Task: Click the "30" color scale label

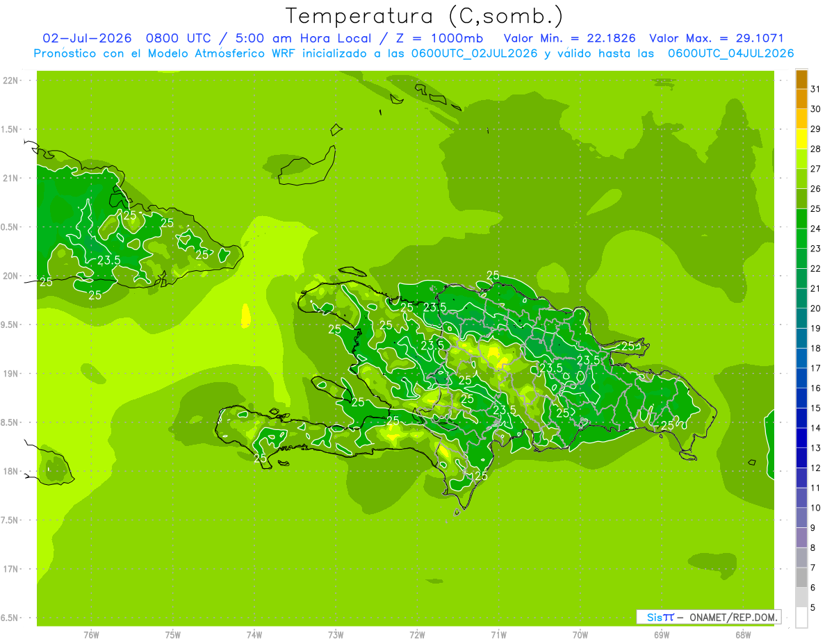Action: tap(815, 109)
